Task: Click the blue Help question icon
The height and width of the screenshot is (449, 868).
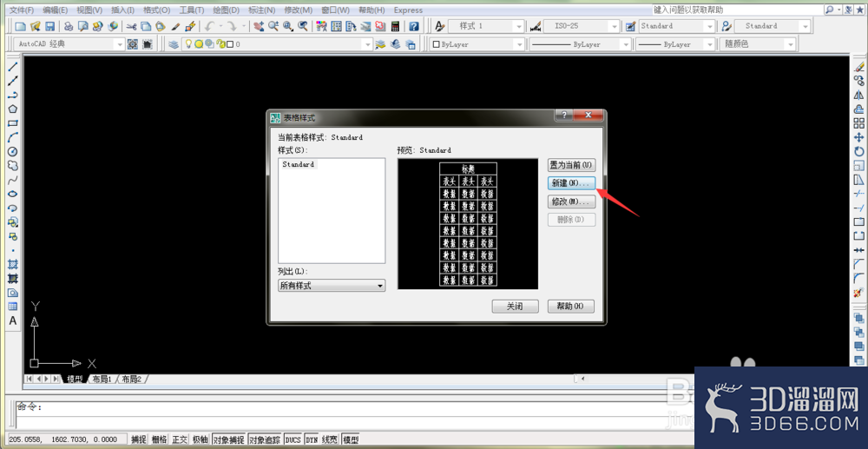Action: pyautogui.click(x=413, y=26)
